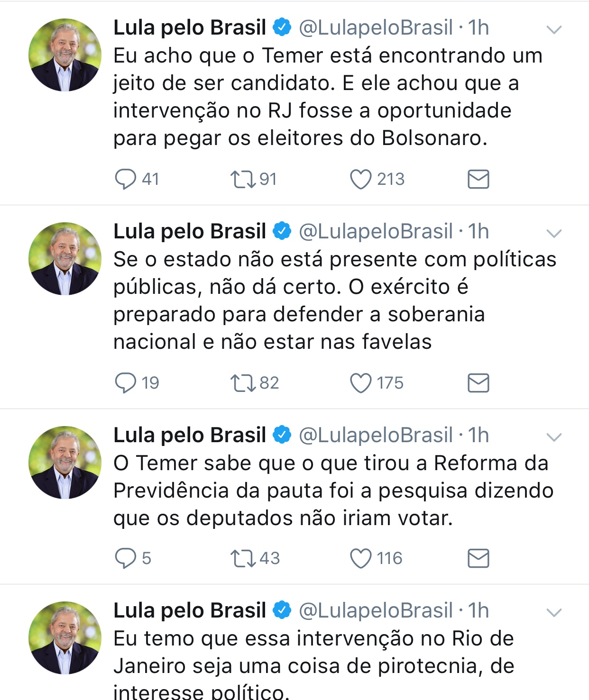
Task: Reply to the tweet about exército nas favelas
Action: pos(126,383)
